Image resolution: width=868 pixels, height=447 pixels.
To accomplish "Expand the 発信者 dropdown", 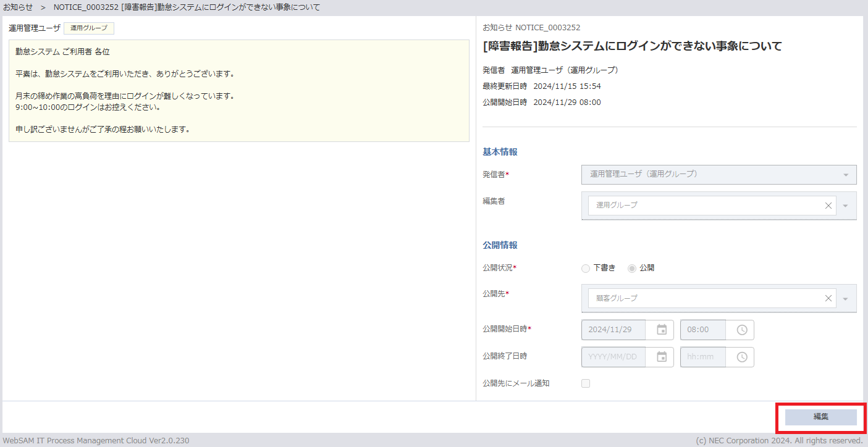I will click(x=845, y=175).
